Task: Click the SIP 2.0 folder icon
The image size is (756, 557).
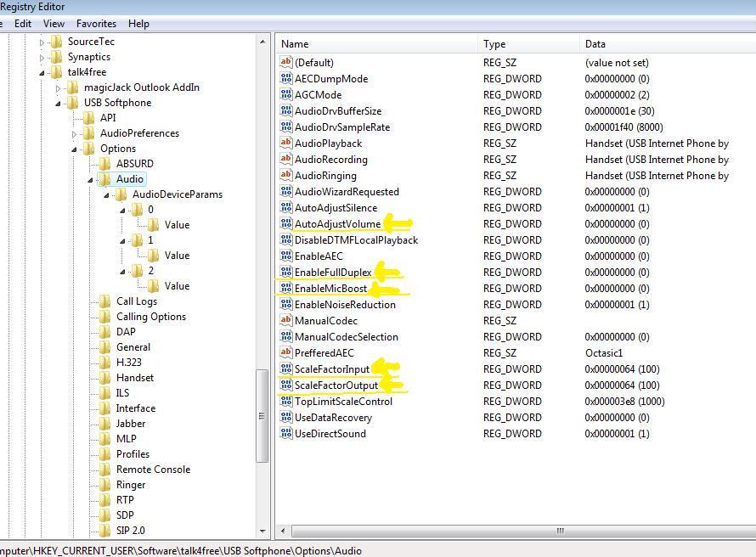Action: [x=105, y=531]
